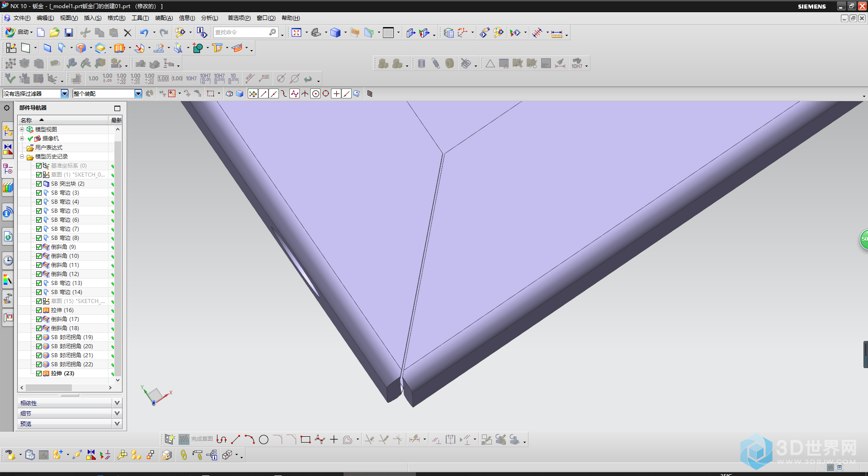Open the 首选项(P) menu
Viewport: 868px width, 476px height.
[x=239, y=18]
